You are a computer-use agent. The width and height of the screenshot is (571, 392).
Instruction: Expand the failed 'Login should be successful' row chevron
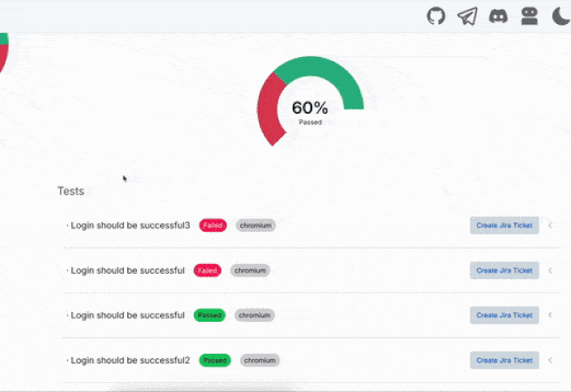click(550, 270)
